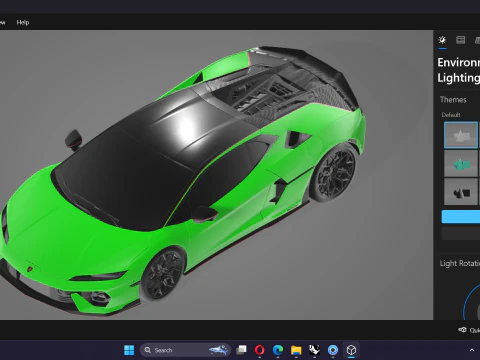Launch the Opera browser from the taskbar

260,350
